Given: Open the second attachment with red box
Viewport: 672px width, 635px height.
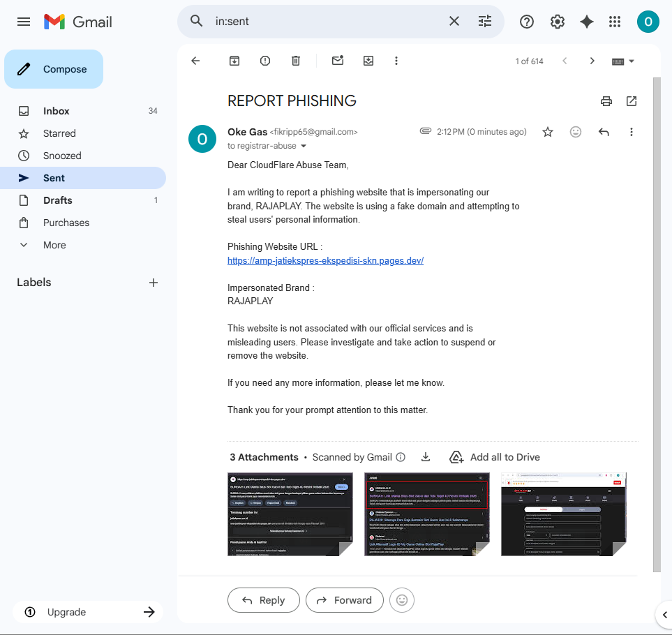Looking at the screenshot, I should (x=427, y=514).
